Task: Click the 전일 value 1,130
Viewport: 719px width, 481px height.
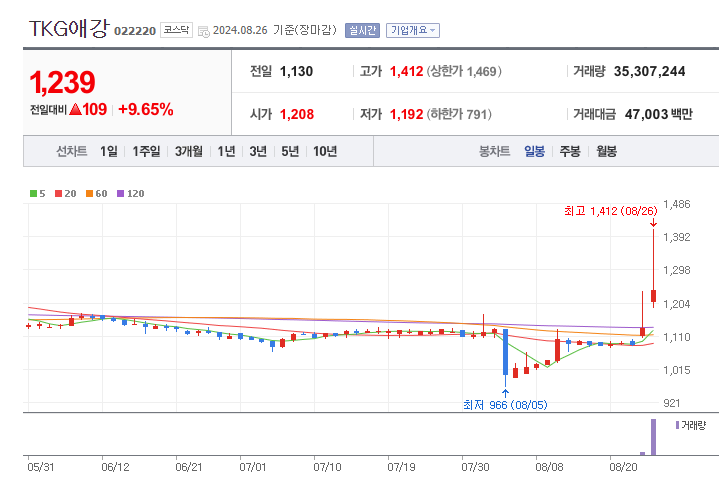Action: pos(296,71)
